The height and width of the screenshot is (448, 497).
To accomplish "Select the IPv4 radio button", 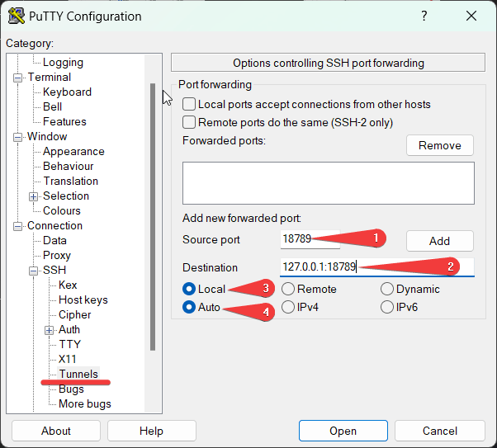I will 288,307.
